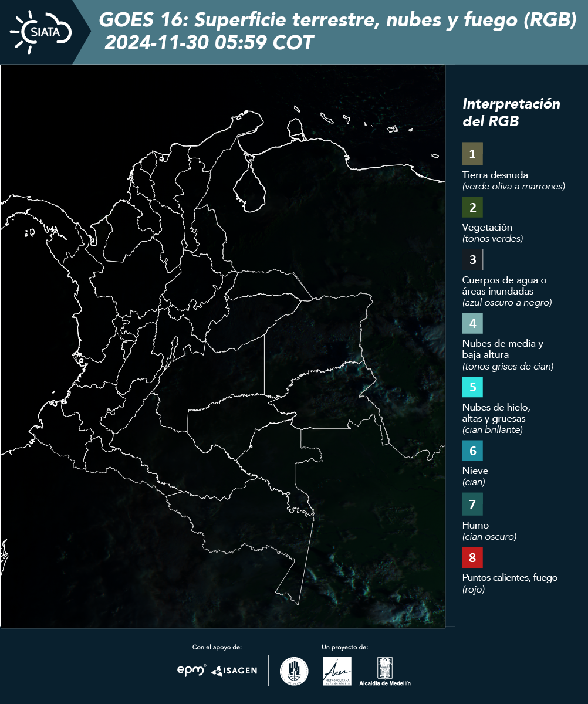
Task: Select legend swatch 1 Tierra desnuda
Action: [x=472, y=153]
